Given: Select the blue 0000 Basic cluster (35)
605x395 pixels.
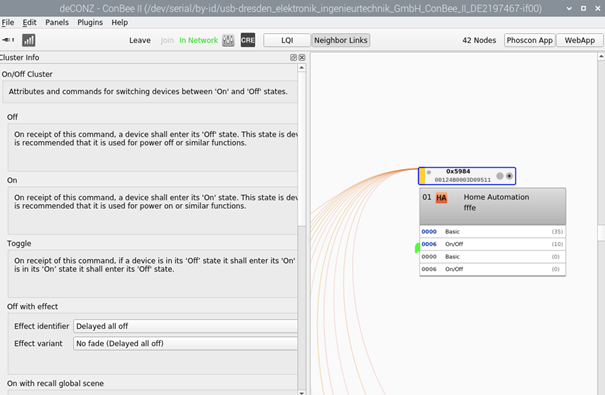Looking at the screenshot, I should (x=492, y=232).
